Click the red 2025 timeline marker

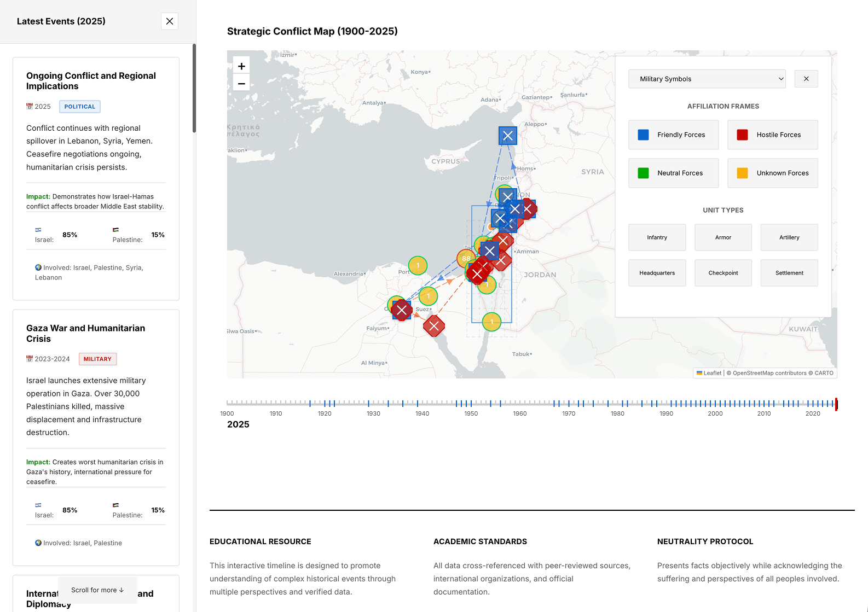(836, 404)
